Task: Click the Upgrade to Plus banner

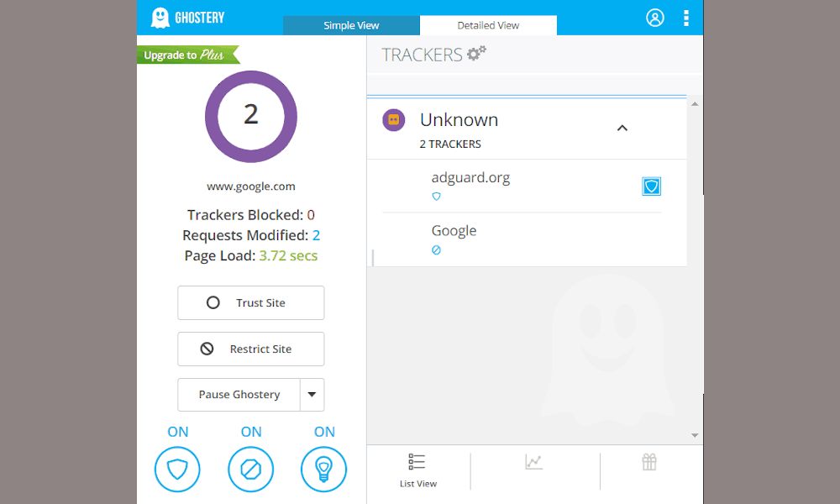Action: coord(186,55)
